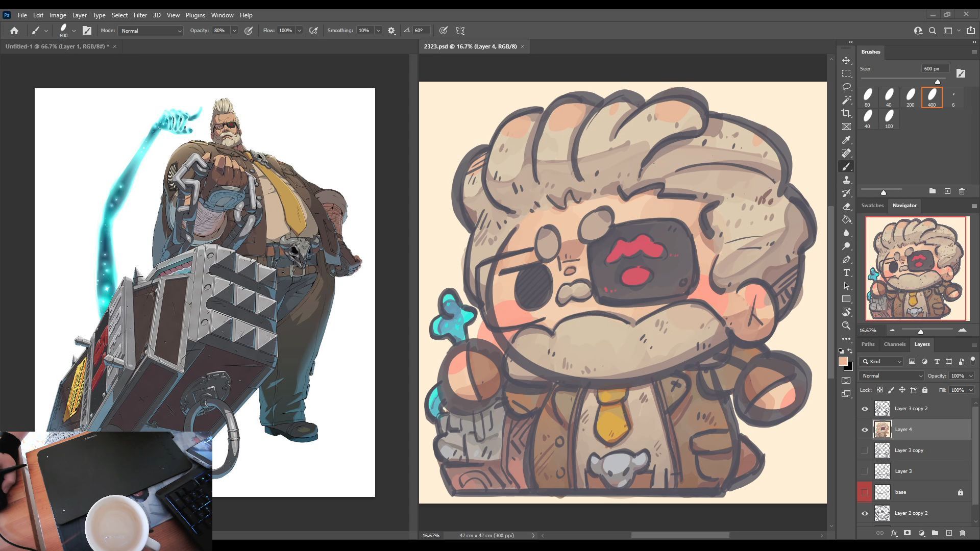Select the Clone Stamp tool
This screenshot has width=980, height=551.
(x=846, y=180)
